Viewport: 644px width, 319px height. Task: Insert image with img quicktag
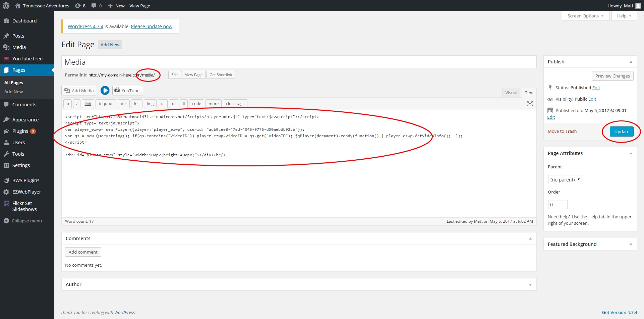coord(150,104)
